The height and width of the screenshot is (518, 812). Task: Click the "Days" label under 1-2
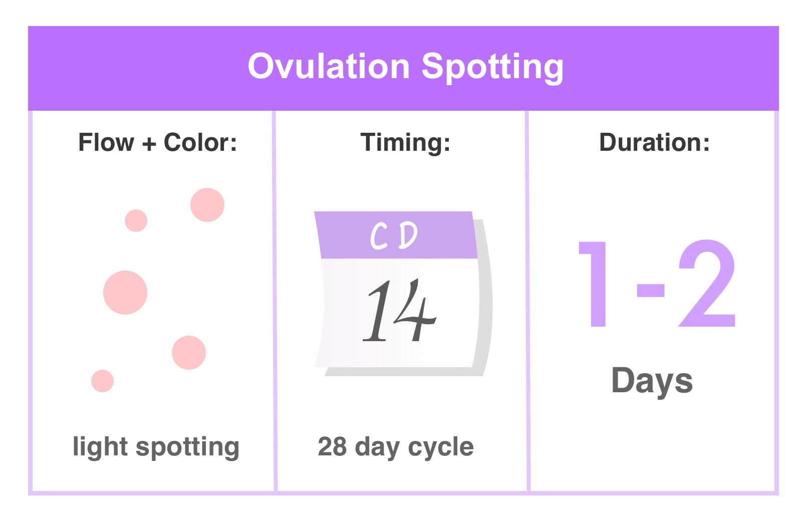(x=652, y=381)
